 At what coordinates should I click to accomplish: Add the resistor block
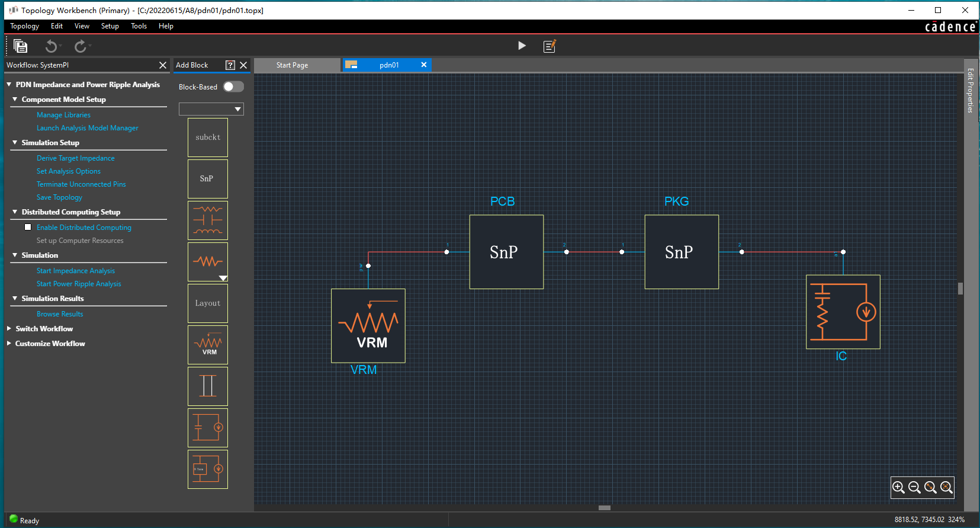208,262
